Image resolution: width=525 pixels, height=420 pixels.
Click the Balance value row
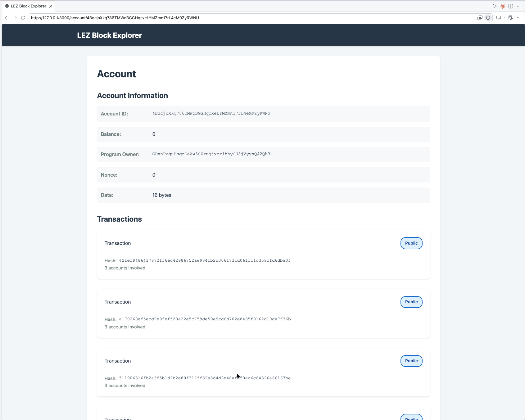263,134
